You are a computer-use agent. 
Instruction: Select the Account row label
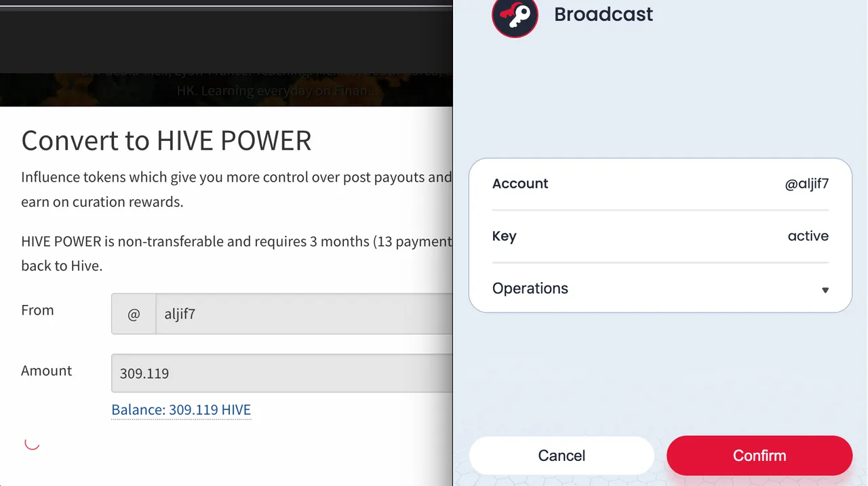pyautogui.click(x=520, y=184)
